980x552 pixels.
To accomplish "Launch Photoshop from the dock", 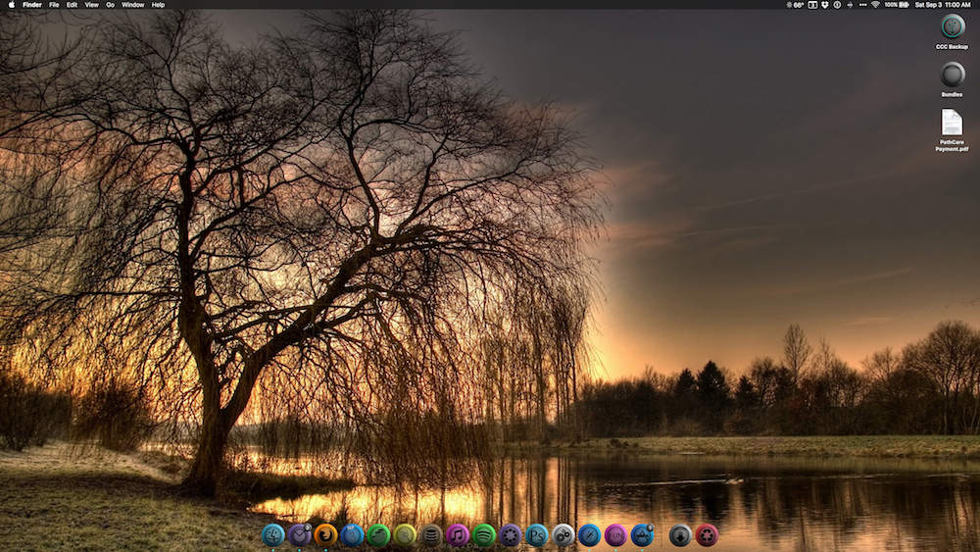I will tap(536, 535).
